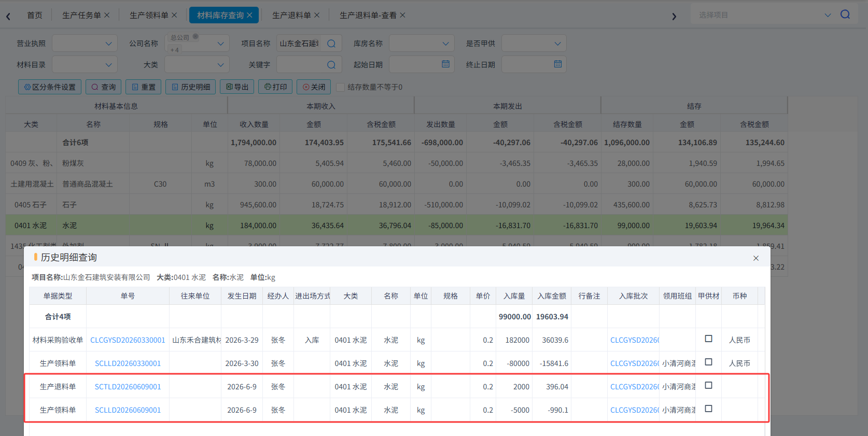Viewport: 868px width, 436px height.
Task: Open the 终止日期 calendar icon
Action: [558, 64]
